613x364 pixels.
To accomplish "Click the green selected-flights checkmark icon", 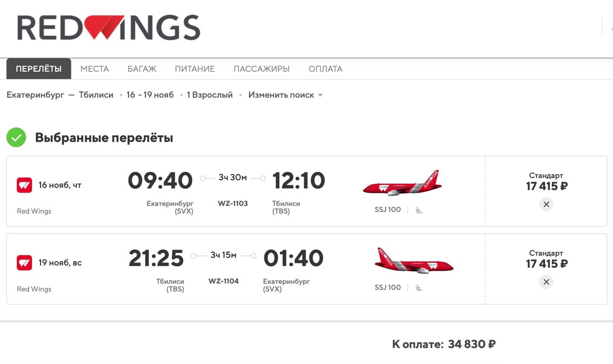I will click(16, 138).
